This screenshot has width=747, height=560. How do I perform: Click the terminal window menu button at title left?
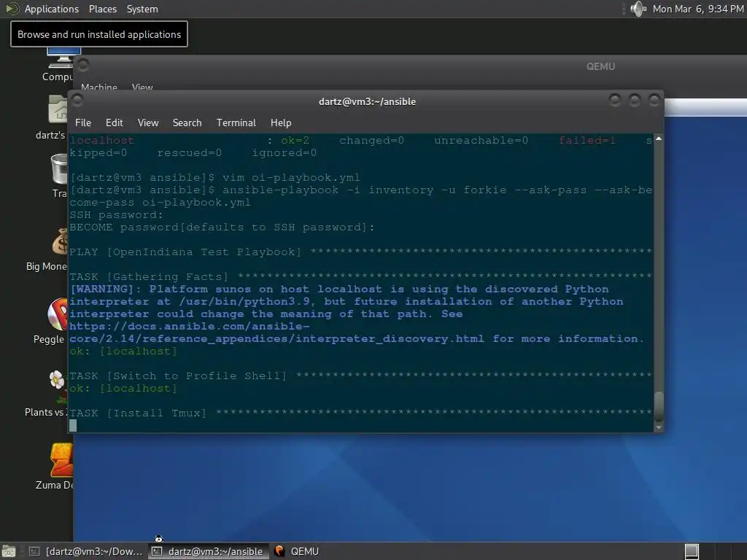pos(77,100)
